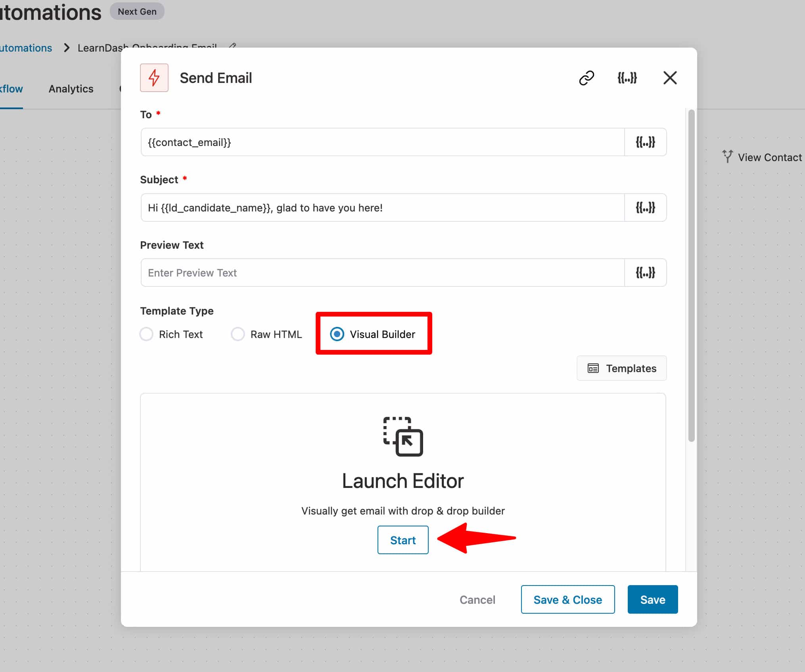Screen dimensions: 805x672
Task: Click the pencil icon to rename the automation
Action: pos(233,47)
